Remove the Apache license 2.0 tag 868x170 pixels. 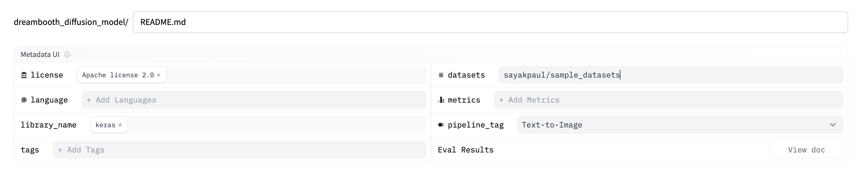coord(159,75)
